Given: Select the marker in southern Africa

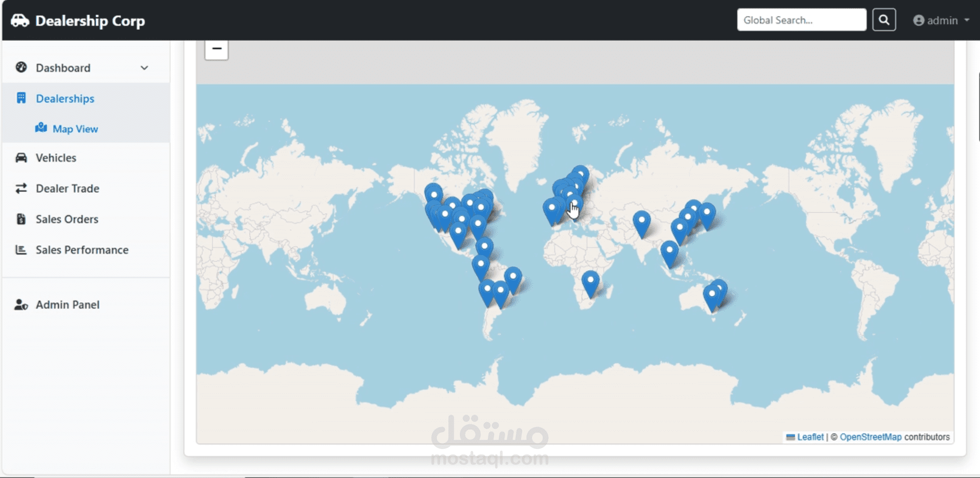Looking at the screenshot, I should pos(590,284).
